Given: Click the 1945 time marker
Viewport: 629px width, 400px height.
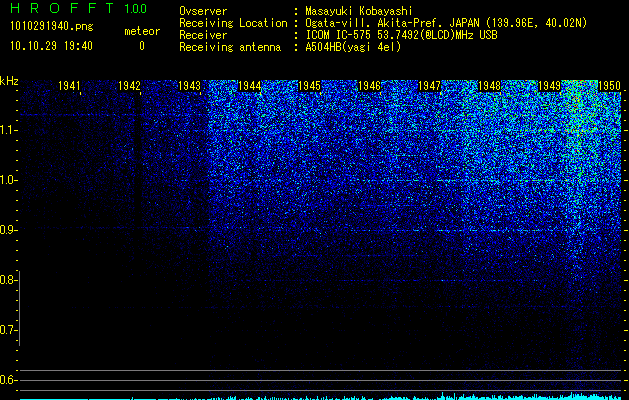Looking at the screenshot, I should point(309,85).
